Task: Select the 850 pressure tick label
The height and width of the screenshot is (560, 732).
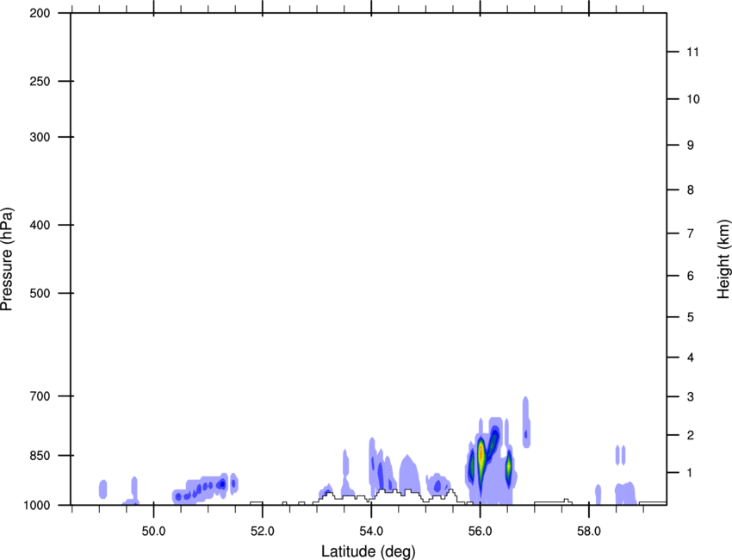Action: pos(40,456)
